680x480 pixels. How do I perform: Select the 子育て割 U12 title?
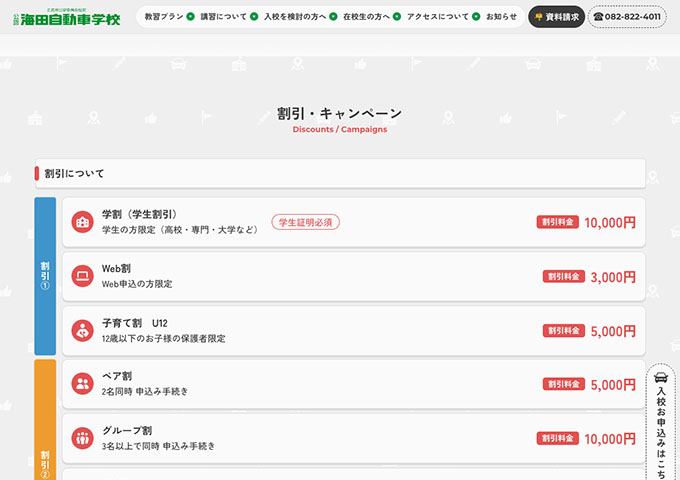[x=134, y=323]
